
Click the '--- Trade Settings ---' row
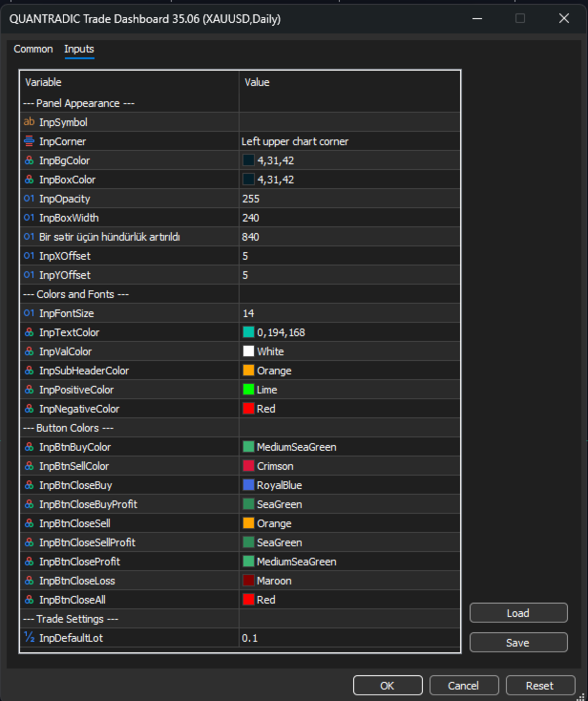241,619
